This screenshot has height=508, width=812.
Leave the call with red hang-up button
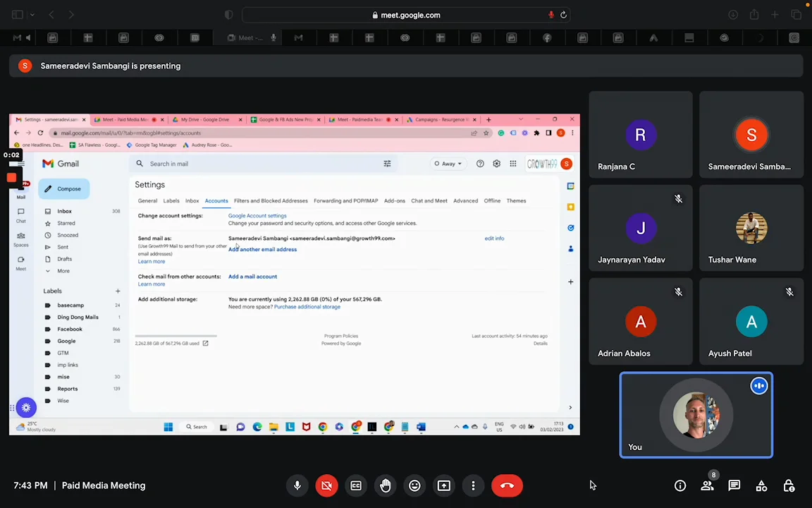[507, 485]
